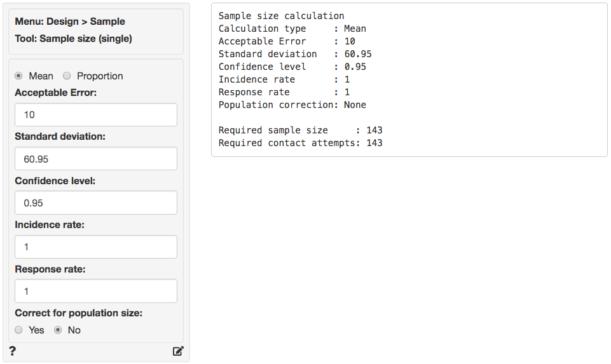The width and height of the screenshot is (611, 364).
Task: Select the Proportion radio button
Action: point(67,76)
